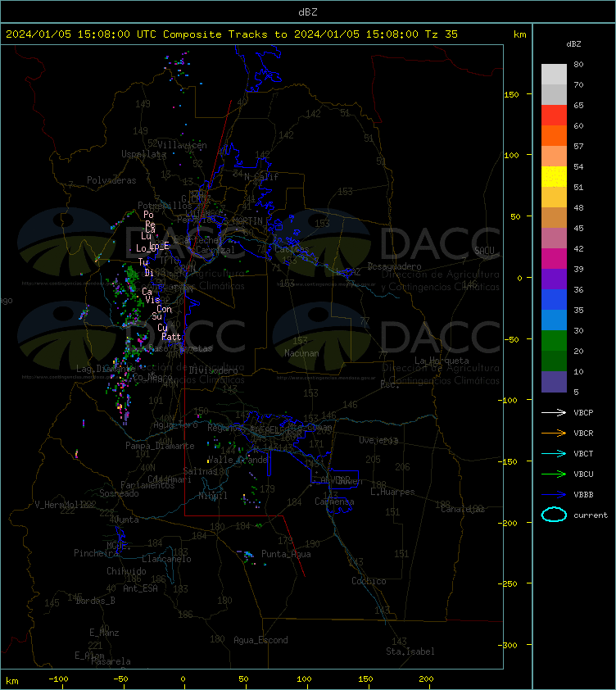
Task: Click the 'Carmensa' place label
Action: coord(334,502)
